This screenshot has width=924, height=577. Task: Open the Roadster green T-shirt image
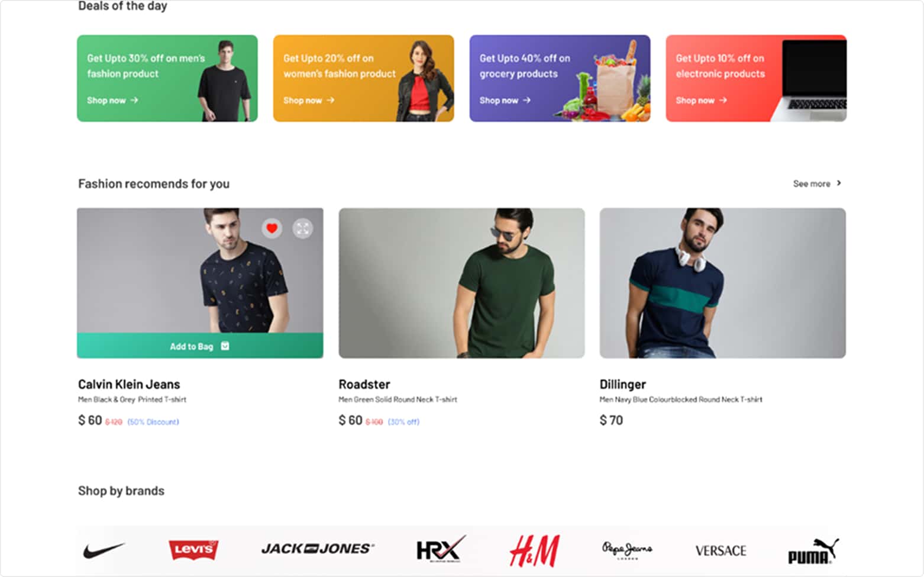click(461, 283)
